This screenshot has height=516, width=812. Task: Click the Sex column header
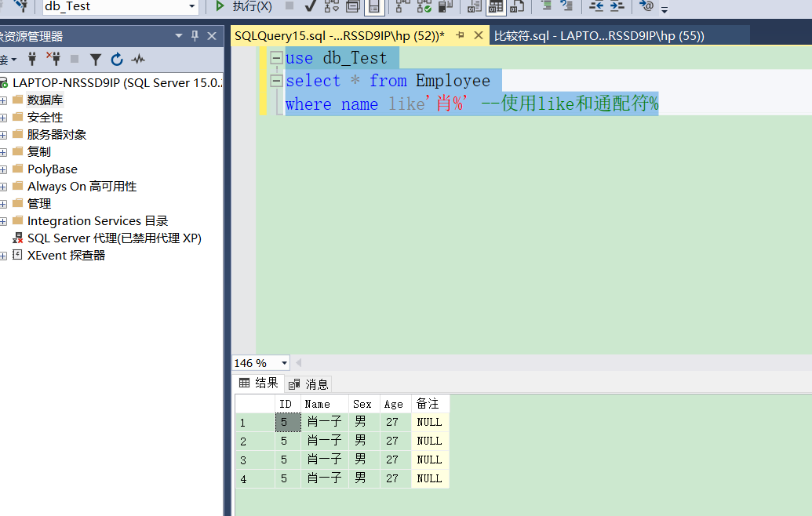[x=364, y=404]
